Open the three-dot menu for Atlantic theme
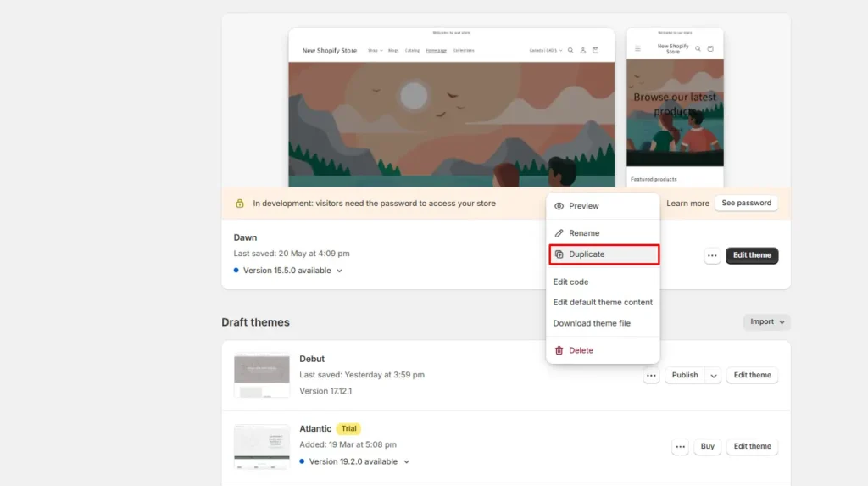This screenshot has height=486, width=868. coord(680,447)
